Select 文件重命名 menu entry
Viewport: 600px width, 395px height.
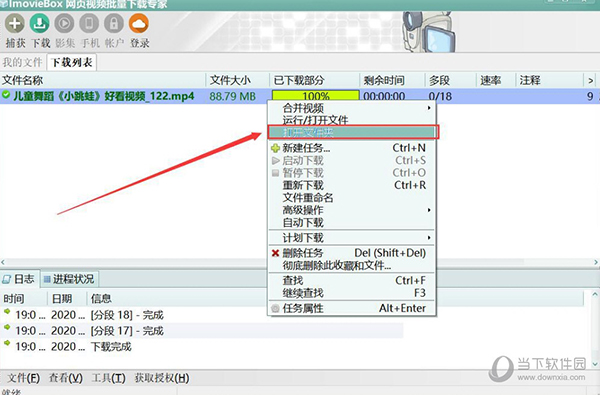(352, 198)
